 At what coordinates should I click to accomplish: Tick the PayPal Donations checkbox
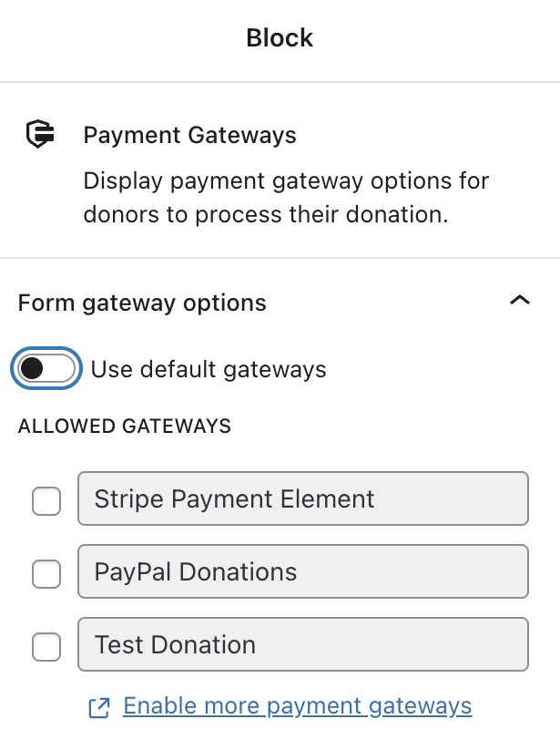(x=46, y=573)
